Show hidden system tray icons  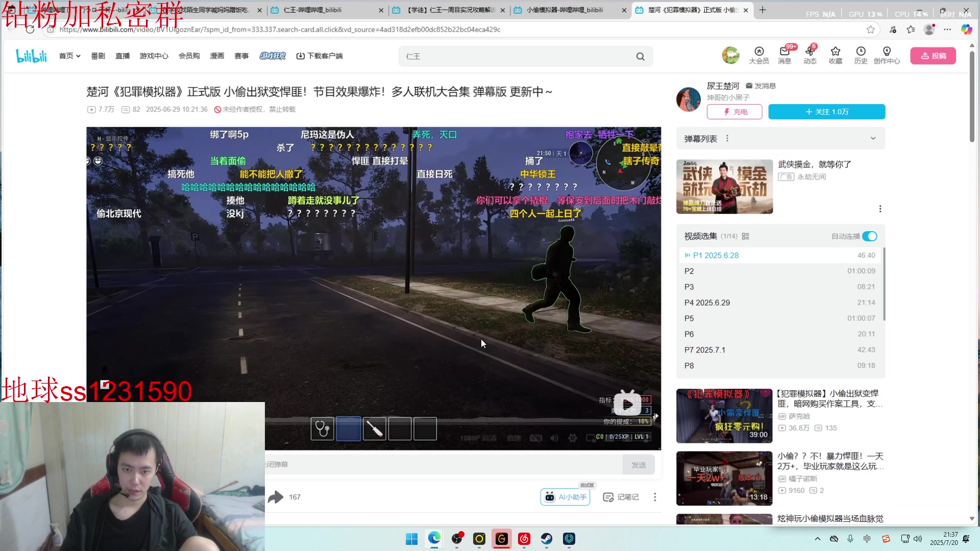tap(818, 539)
